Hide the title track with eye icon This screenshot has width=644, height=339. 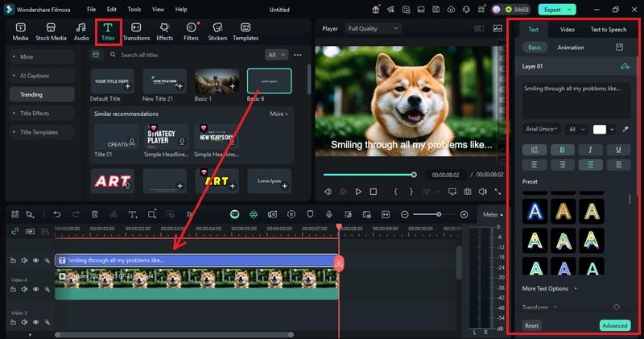pyautogui.click(x=35, y=261)
